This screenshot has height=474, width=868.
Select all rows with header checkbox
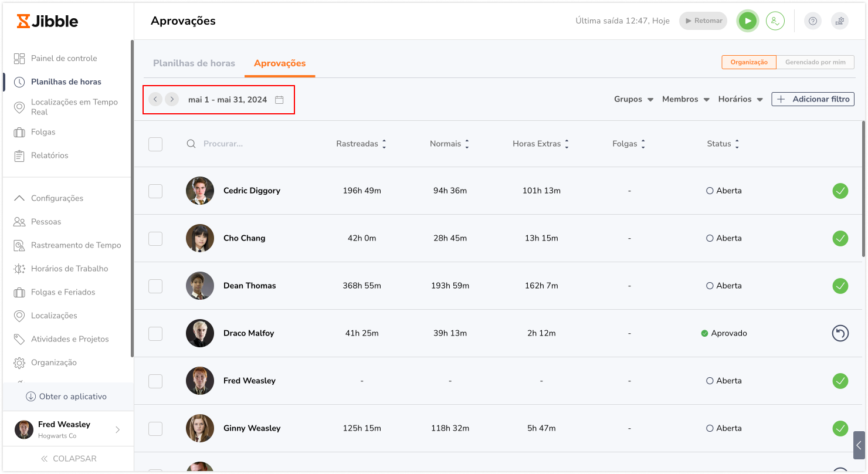pos(155,144)
